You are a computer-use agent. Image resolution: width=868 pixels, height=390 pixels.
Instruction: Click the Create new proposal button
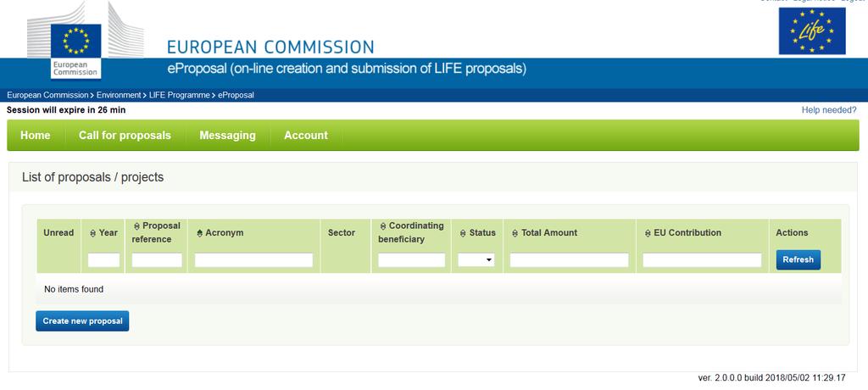tap(82, 320)
